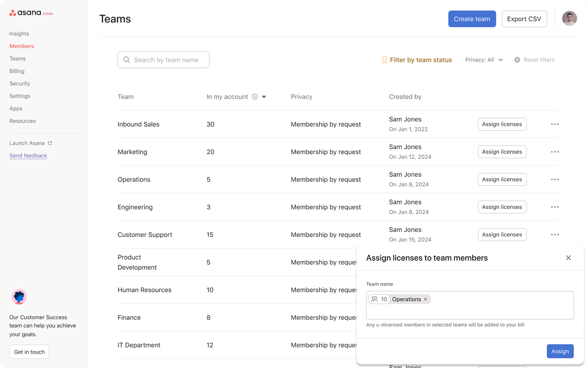Open Filter by team status

point(421,60)
